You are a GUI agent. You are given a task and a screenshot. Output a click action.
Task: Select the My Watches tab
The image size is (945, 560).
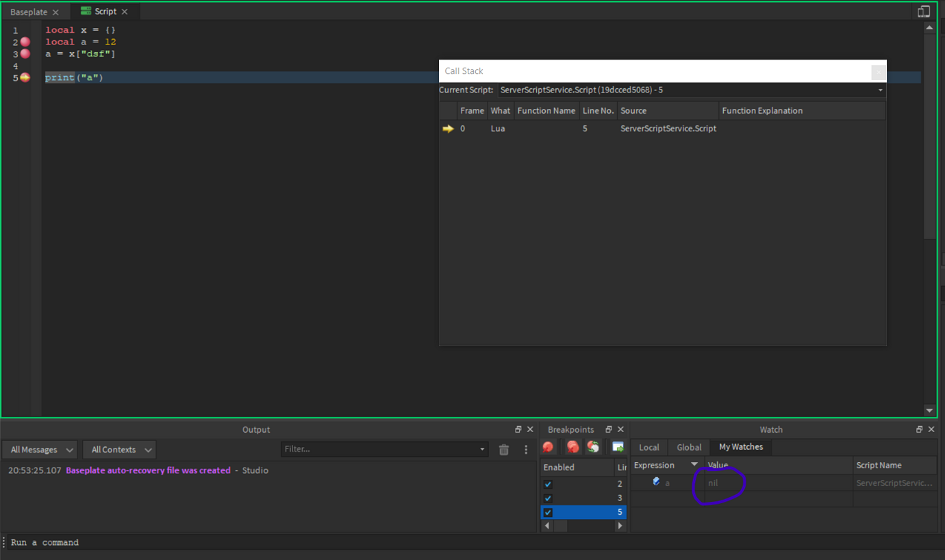pyautogui.click(x=740, y=446)
